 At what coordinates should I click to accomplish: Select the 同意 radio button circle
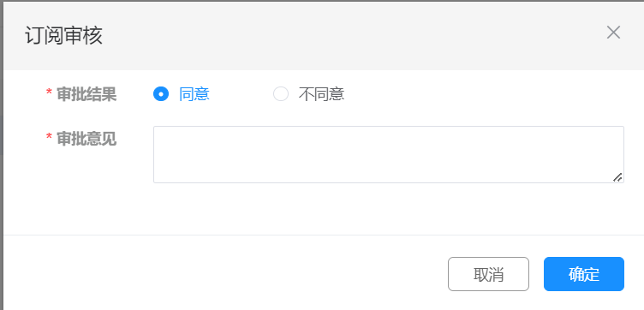click(161, 94)
